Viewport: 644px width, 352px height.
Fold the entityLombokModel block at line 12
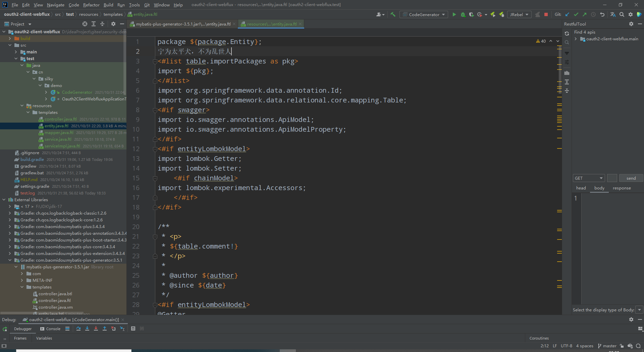point(155,149)
